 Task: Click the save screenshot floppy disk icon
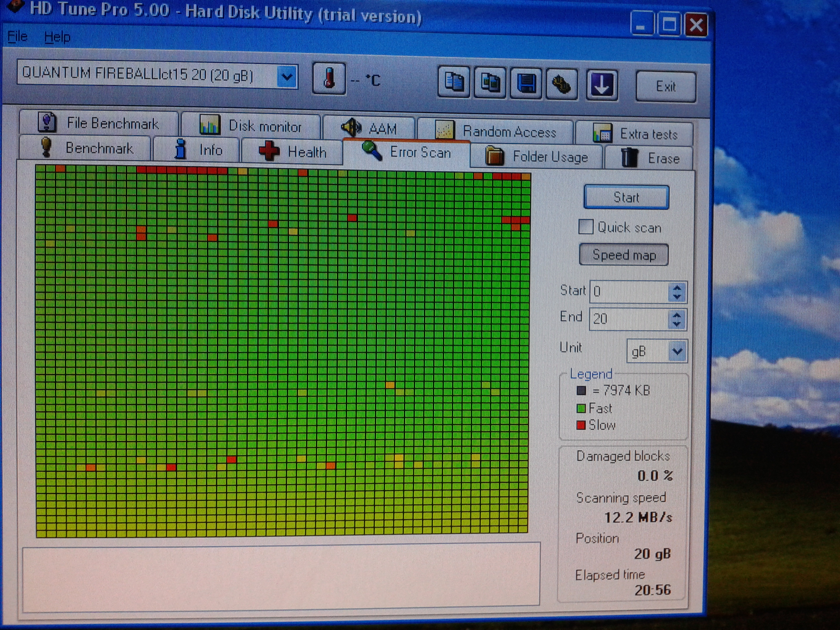[526, 84]
